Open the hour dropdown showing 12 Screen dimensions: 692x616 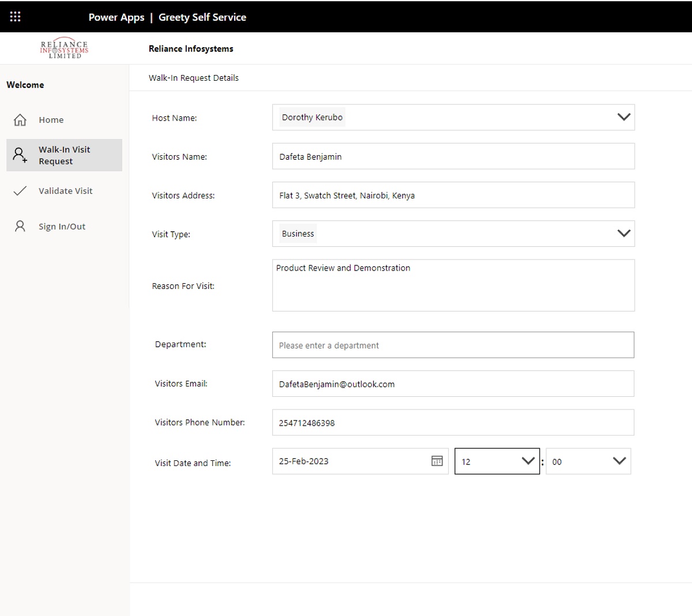pos(528,461)
